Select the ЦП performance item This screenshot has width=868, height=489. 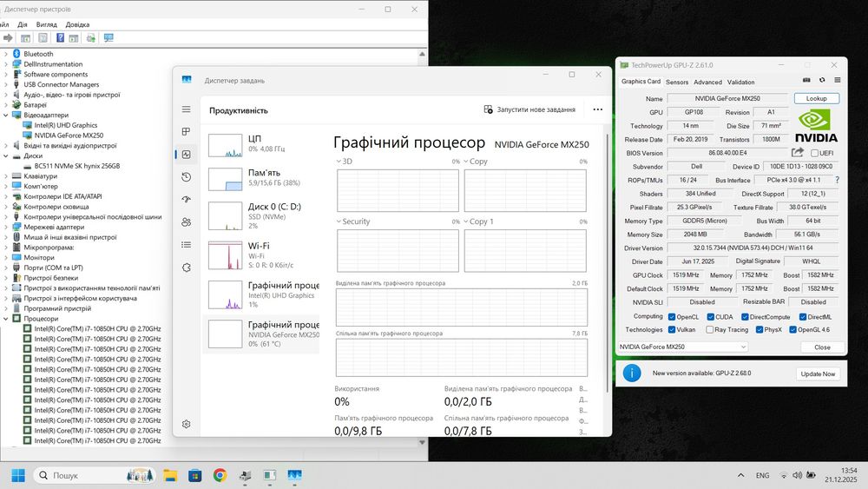(262, 144)
